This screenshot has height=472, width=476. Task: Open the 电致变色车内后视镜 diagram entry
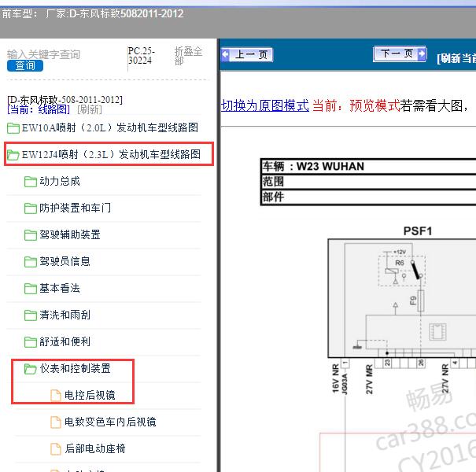tap(110, 422)
